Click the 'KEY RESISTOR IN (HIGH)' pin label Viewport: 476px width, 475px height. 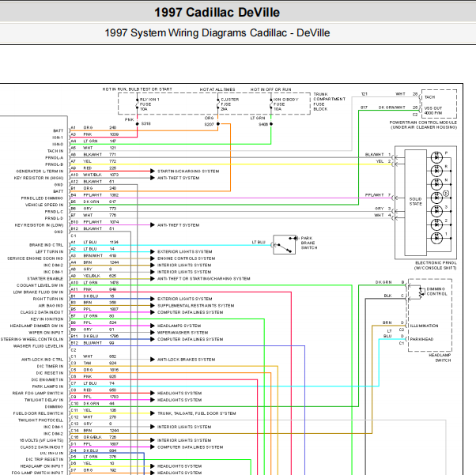pos(39,178)
